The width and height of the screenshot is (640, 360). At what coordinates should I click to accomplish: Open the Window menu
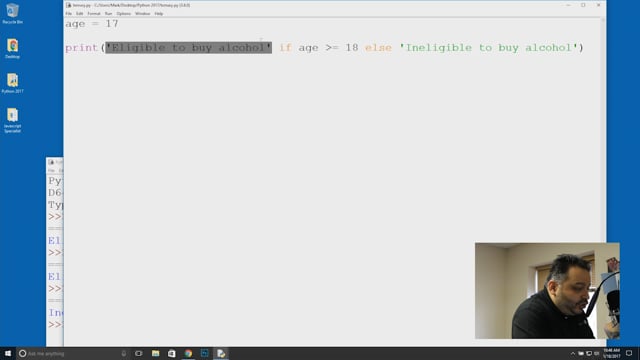[142, 13]
